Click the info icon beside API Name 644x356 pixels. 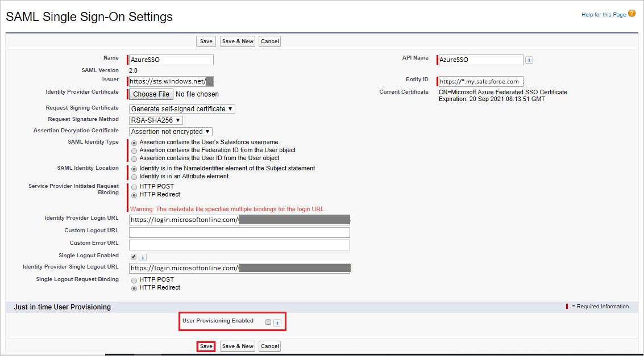pos(530,60)
